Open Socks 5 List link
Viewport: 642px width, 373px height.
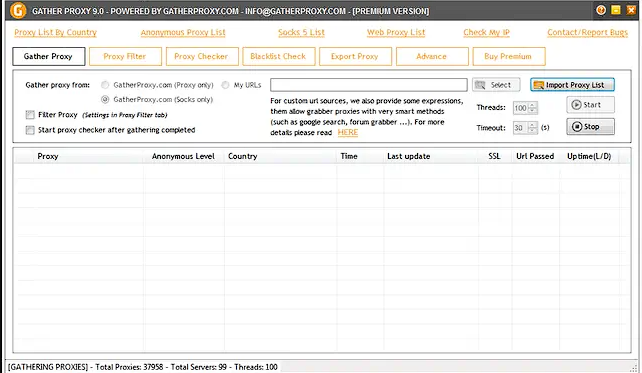[301, 32]
